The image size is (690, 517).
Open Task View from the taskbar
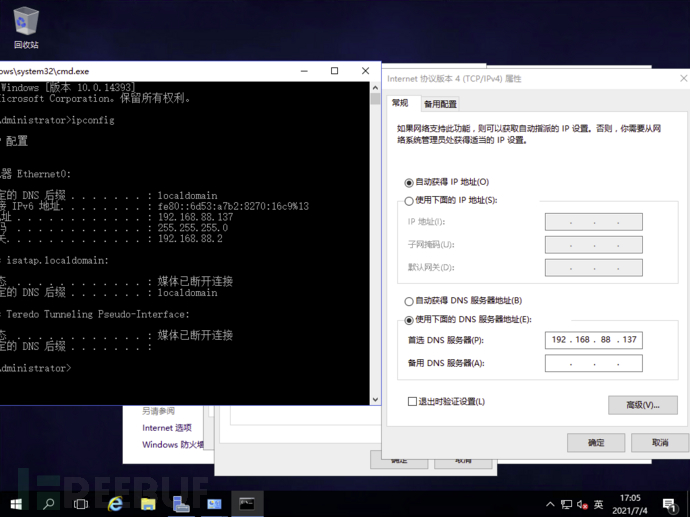81,504
